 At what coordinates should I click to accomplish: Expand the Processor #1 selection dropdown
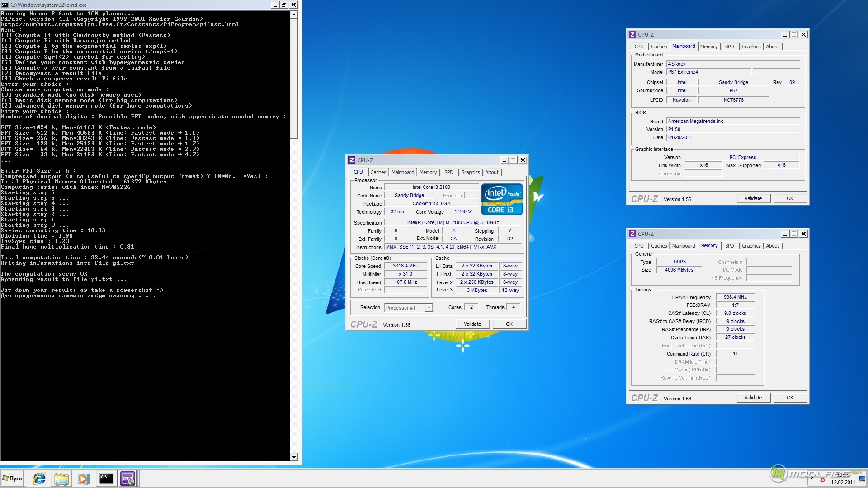(429, 308)
